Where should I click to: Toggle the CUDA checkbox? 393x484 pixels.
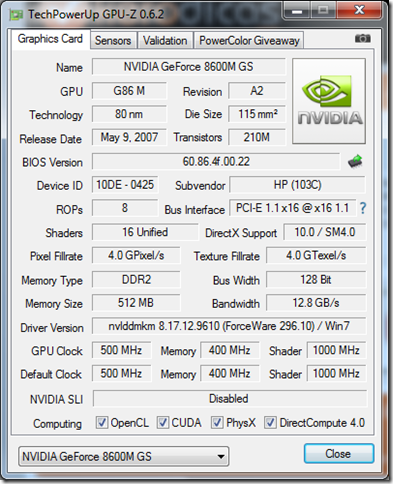163,423
